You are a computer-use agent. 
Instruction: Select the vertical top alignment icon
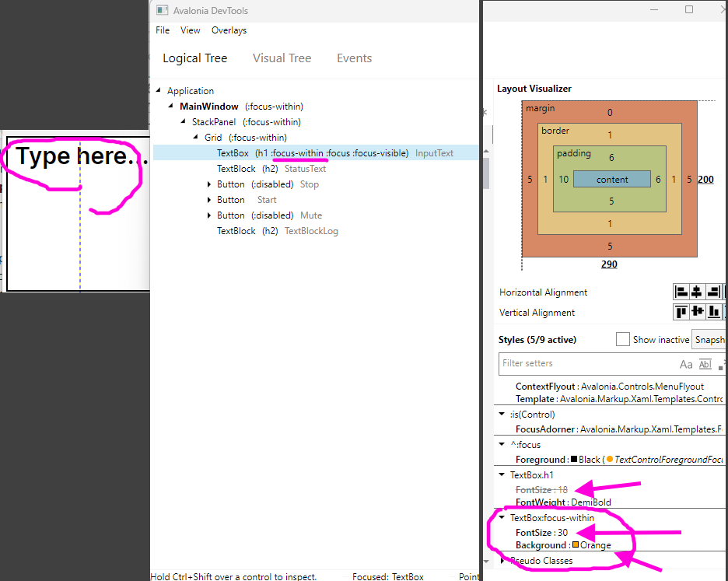point(681,311)
